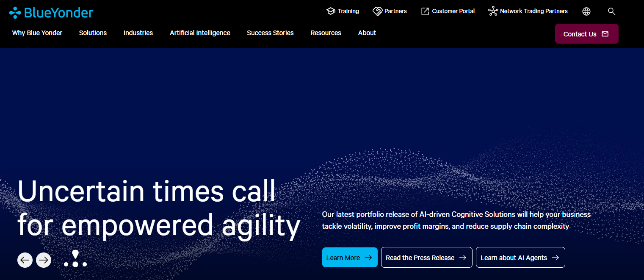This screenshot has width=644, height=280.
Task: Select the left carousel indicator dot
Action: pos(66,264)
